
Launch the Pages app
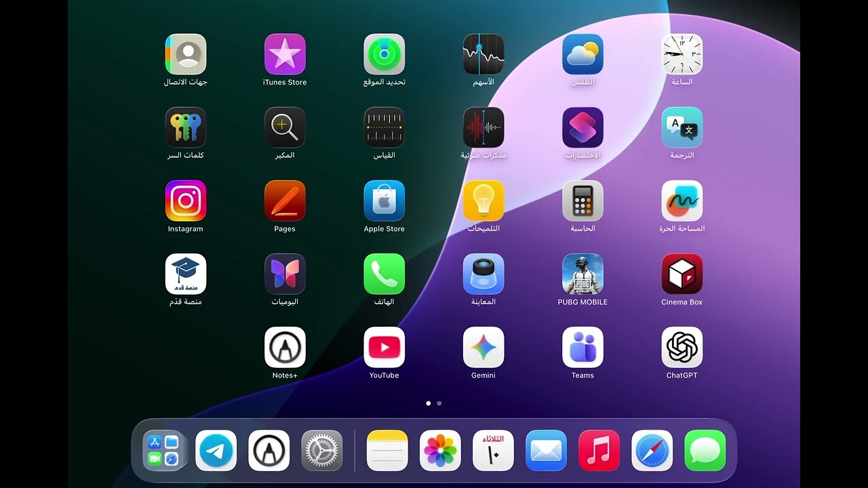click(285, 201)
